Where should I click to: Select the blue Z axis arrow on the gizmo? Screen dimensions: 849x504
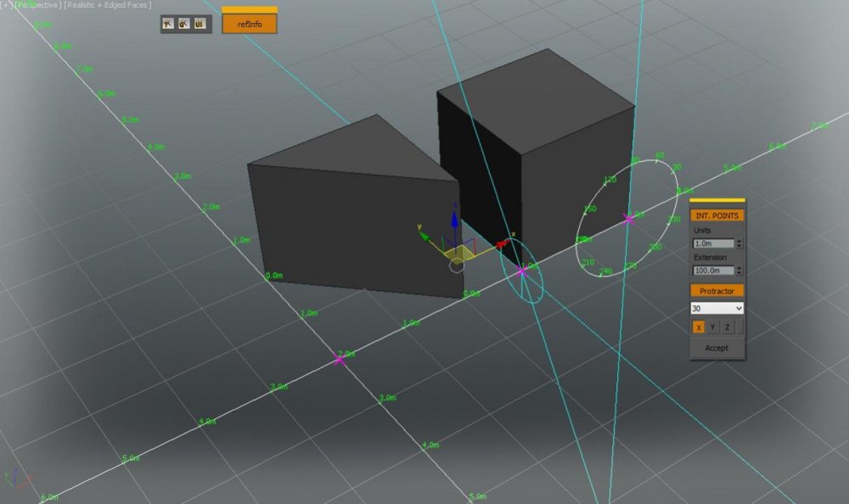pos(456,221)
